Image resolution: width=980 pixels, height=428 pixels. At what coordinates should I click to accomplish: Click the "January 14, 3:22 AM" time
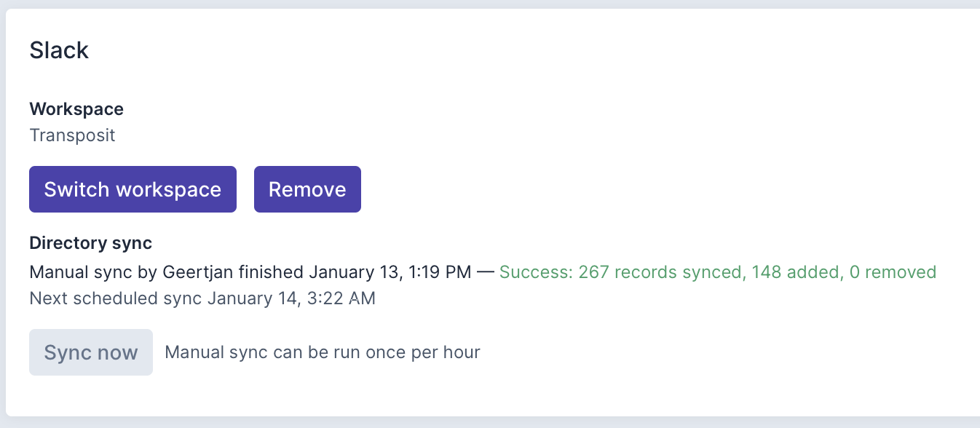291,298
